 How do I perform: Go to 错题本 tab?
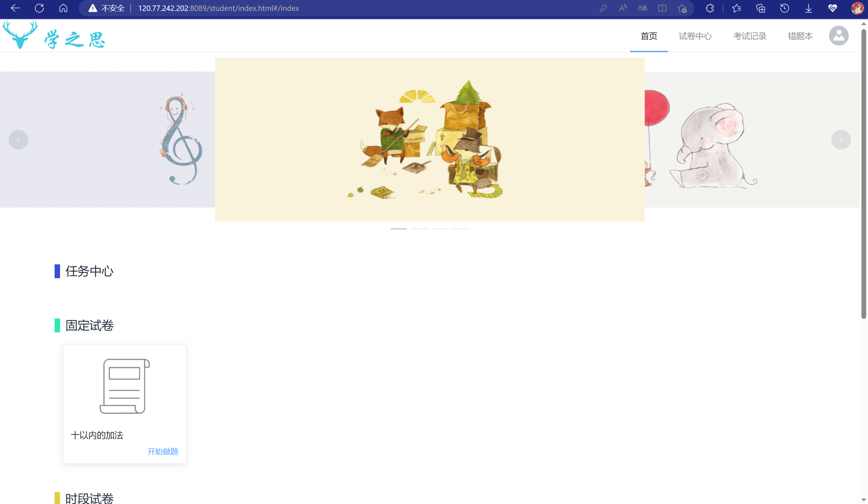pos(800,36)
